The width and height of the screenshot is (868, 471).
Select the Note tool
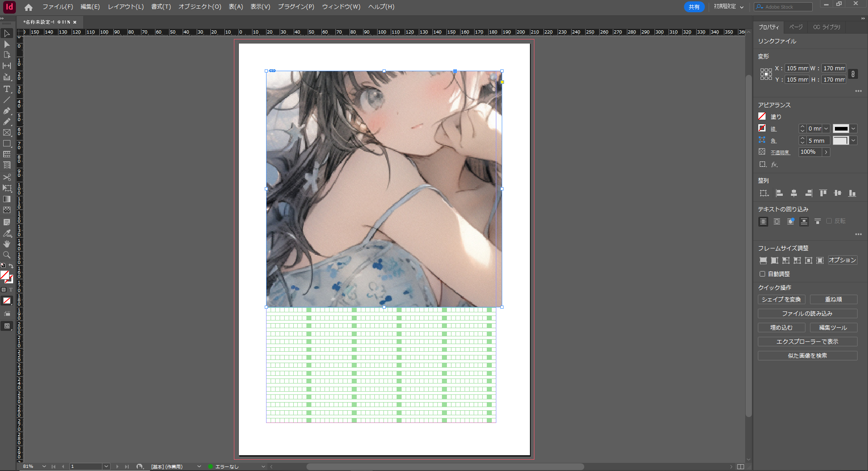(7, 222)
